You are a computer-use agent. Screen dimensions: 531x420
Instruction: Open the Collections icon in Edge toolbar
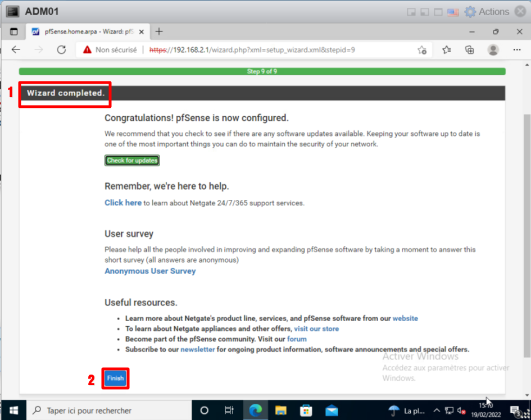pyautogui.click(x=470, y=50)
